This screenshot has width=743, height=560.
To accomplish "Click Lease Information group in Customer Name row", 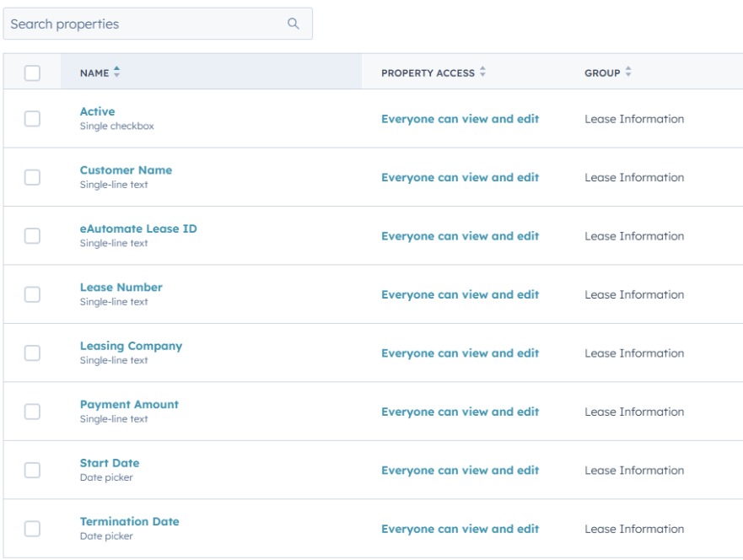I will pyautogui.click(x=634, y=177).
